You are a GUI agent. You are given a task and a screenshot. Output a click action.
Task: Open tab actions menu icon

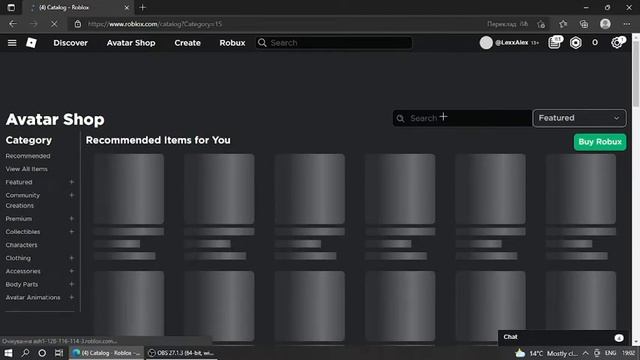point(11,7)
